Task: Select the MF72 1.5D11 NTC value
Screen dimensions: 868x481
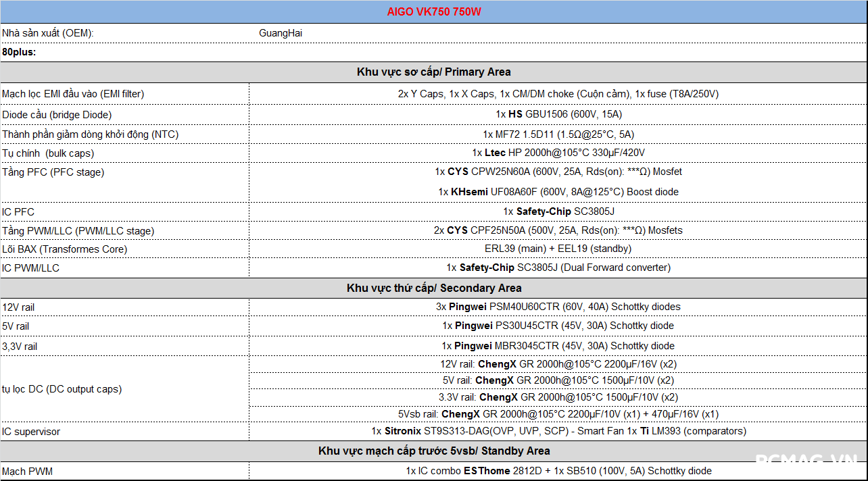Action: [558, 134]
